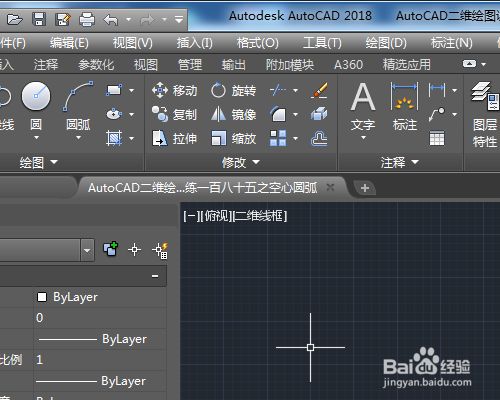Expand the 圆 circle options arrow
Image resolution: width=500 pixels, height=400 pixels.
tap(36, 138)
